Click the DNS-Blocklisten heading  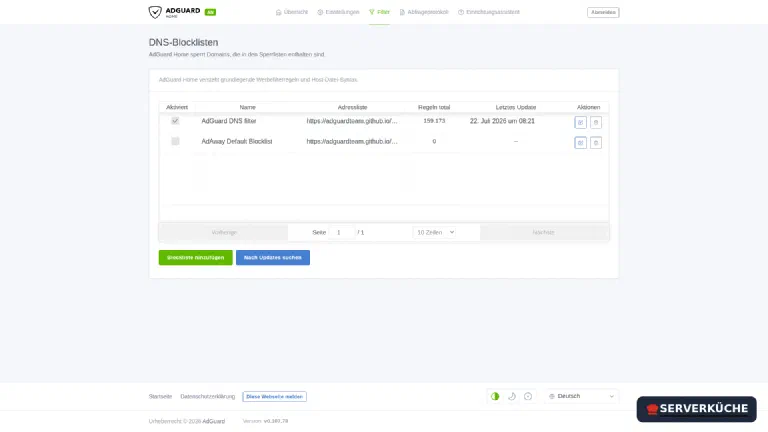pos(183,43)
